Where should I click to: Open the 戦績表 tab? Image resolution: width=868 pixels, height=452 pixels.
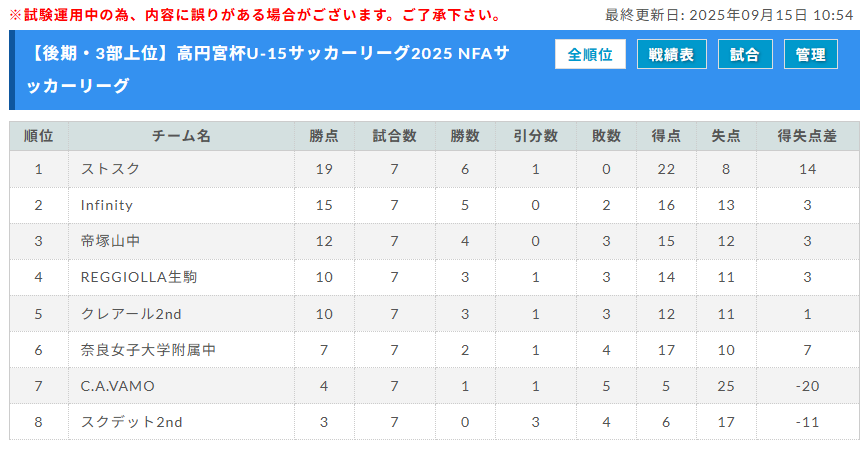[x=672, y=54]
